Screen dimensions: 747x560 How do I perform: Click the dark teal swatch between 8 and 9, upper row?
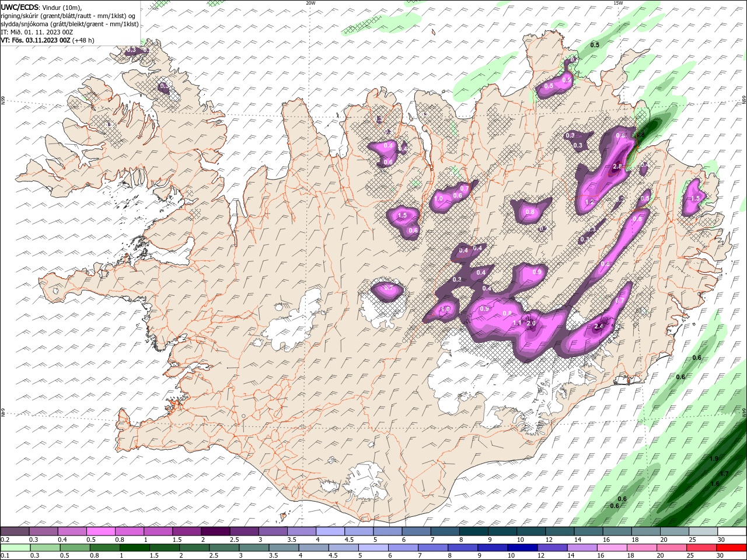(x=474, y=531)
